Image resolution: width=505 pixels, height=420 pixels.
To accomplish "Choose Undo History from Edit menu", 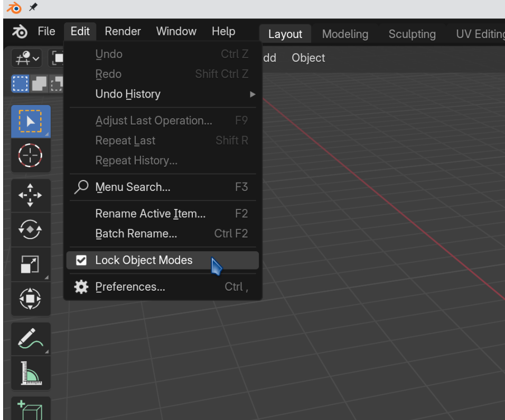I will [163, 94].
